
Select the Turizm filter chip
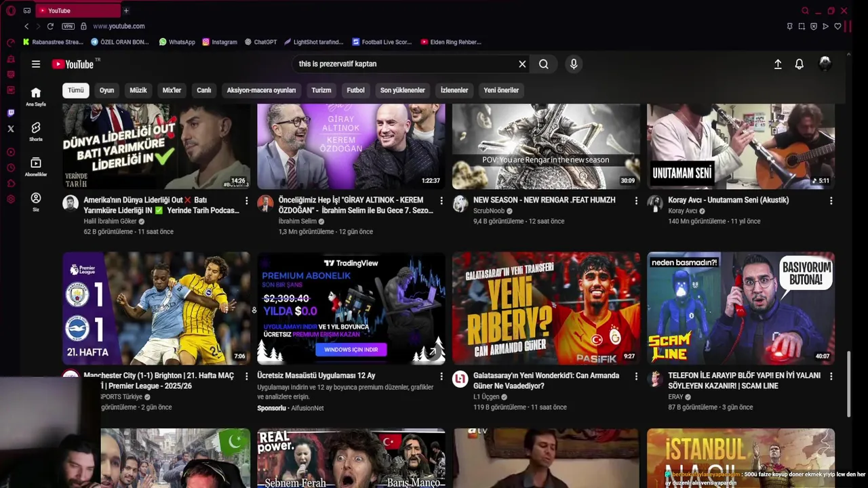coord(321,90)
